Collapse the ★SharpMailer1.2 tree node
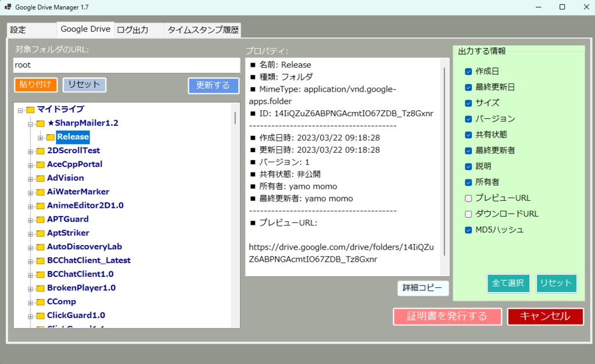 click(30, 124)
